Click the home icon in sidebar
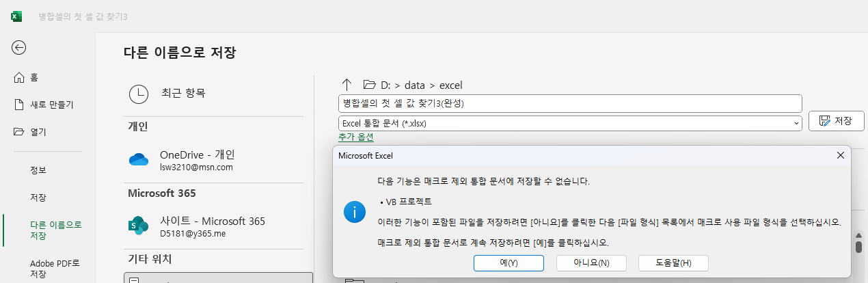Screen dimensions: 868x283 [19, 77]
